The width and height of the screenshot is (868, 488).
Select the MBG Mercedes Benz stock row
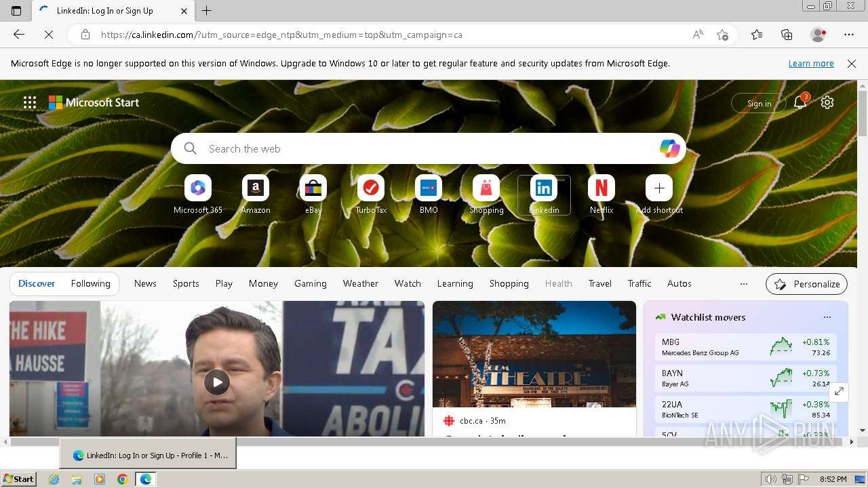point(746,347)
